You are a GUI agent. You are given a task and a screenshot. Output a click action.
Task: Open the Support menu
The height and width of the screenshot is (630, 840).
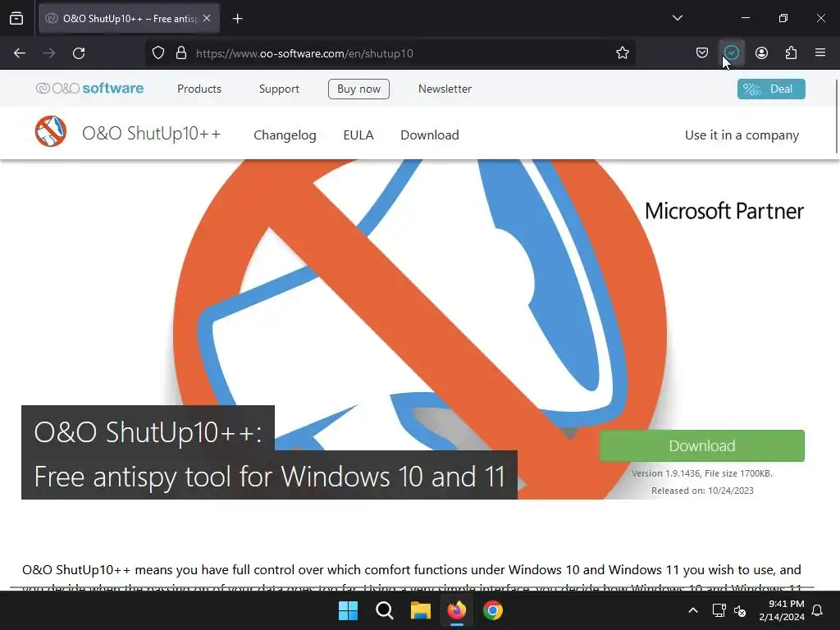[x=279, y=89]
